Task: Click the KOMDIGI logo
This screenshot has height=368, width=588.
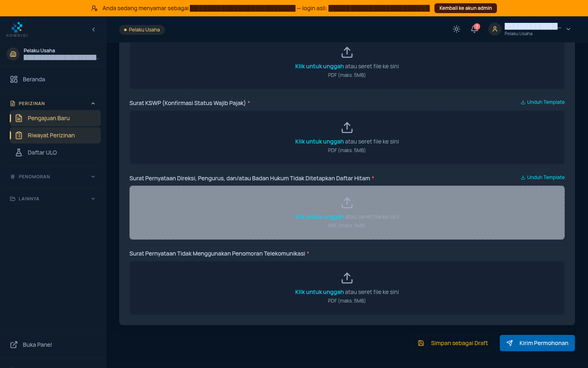Action: pos(17,29)
